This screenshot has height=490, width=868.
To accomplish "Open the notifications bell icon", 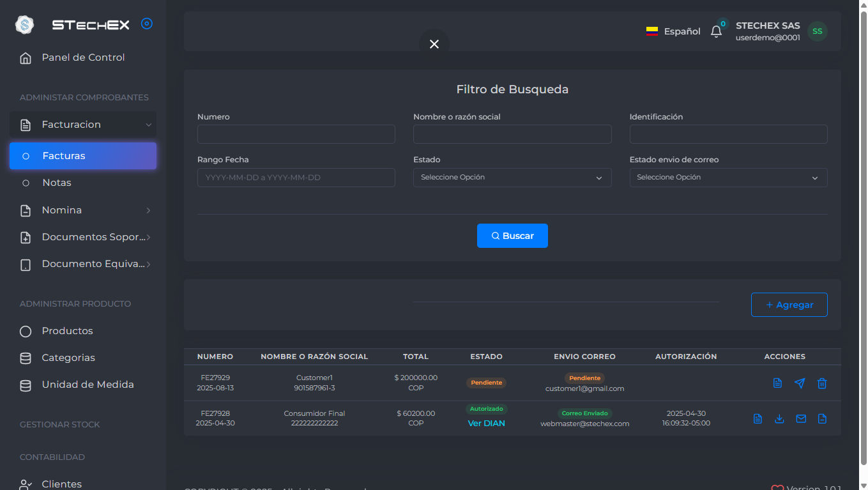I will (716, 31).
